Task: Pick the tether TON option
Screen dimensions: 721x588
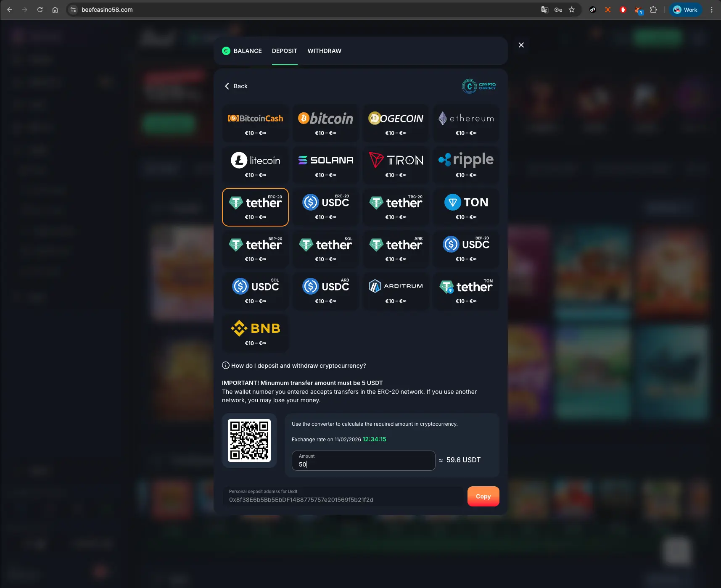Action: [x=466, y=291]
